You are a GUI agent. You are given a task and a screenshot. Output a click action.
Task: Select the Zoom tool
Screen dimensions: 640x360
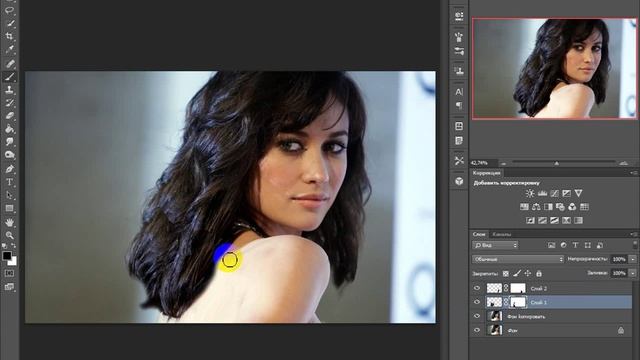pos(9,236)
